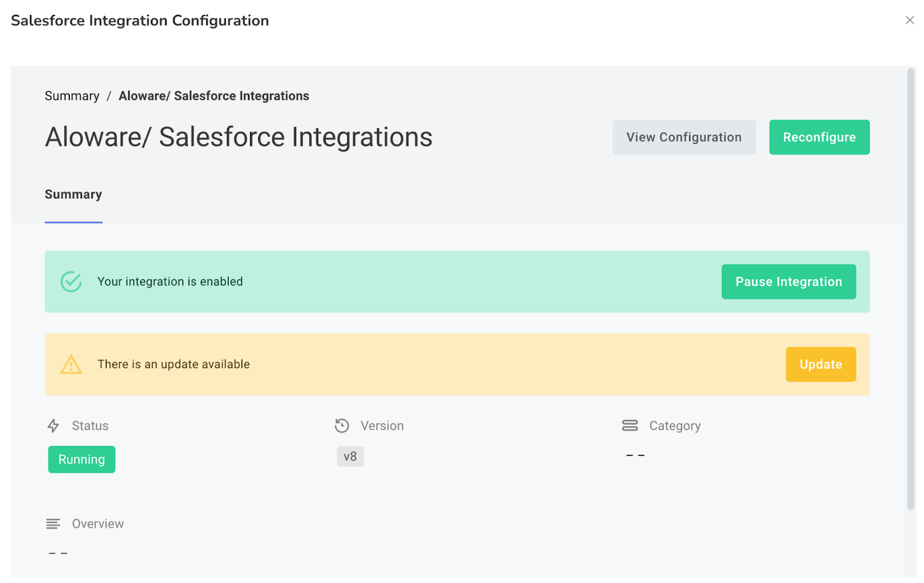Image resolution: width=924 pixels, height=583 pixels.
Task: Click the Status label
Action: click(90, 426)
